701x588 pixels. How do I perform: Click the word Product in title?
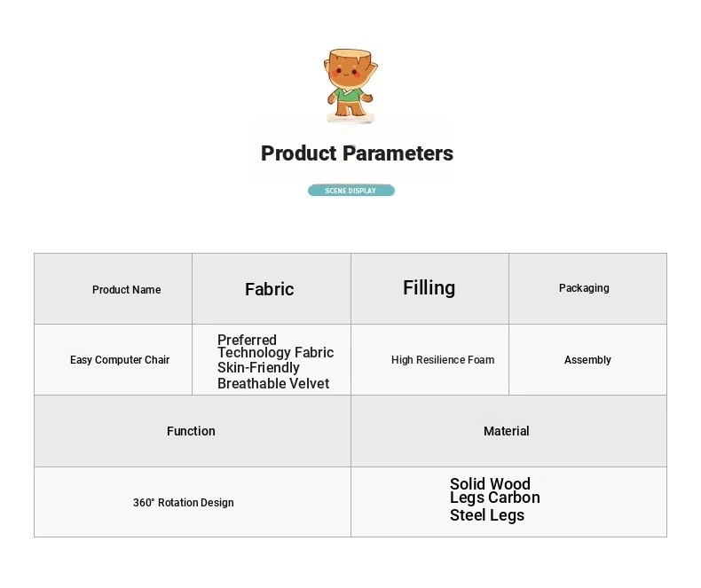click(x=299, y=153)
